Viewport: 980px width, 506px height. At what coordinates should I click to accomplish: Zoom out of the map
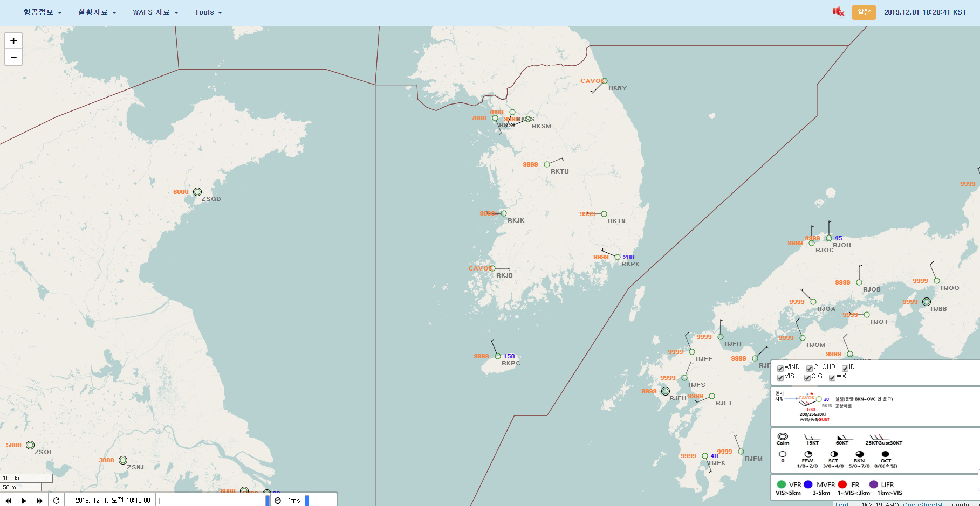(13, 57)
